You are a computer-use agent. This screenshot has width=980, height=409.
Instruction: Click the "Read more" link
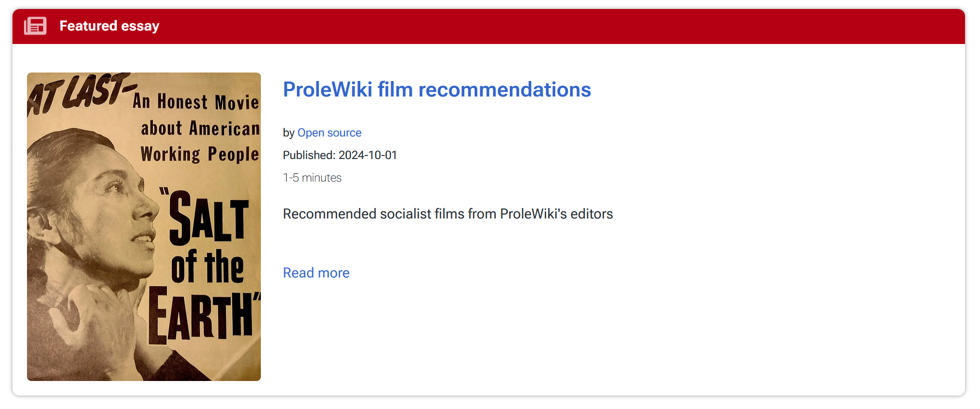pos(316,273)
